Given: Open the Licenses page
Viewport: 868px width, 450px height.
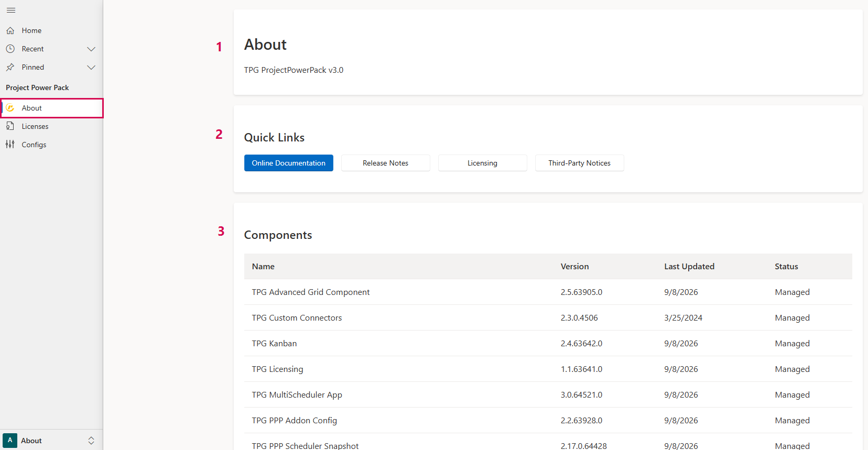Looking at the screenshot, I should coord(51,126).
